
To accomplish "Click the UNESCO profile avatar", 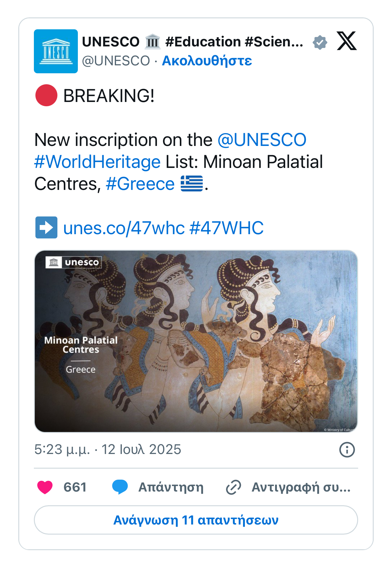I will pyautogui.click(x=56, y=51).
